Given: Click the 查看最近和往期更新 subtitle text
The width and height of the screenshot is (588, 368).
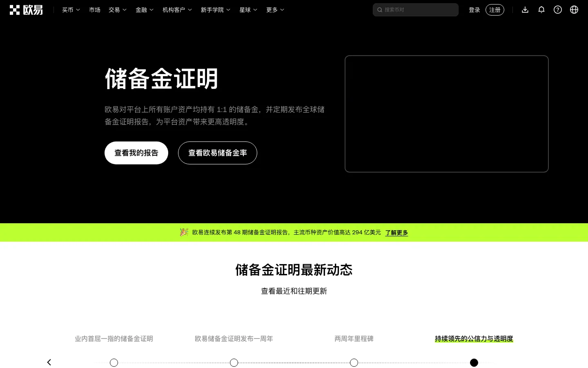Looking at the screenshot, I should (x=294, y=291).
